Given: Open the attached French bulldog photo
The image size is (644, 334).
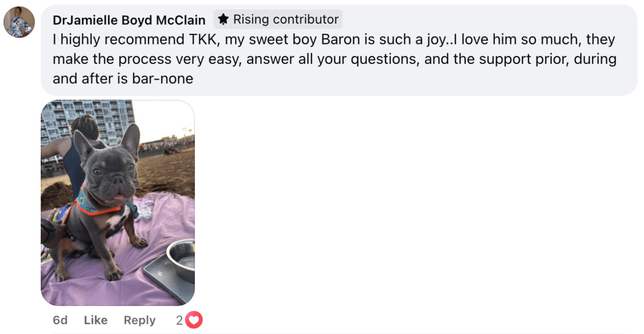Looking at the screenshot, I should pos(118,202).
